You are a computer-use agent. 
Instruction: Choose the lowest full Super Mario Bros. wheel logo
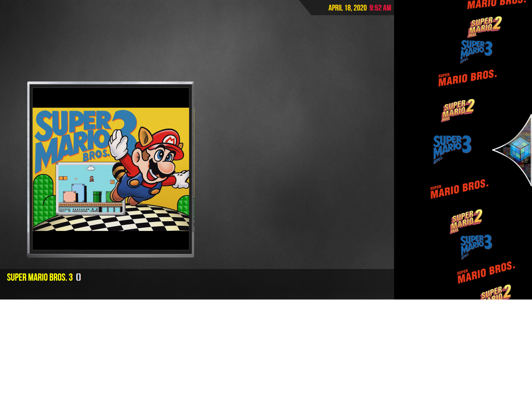point(486,272)
